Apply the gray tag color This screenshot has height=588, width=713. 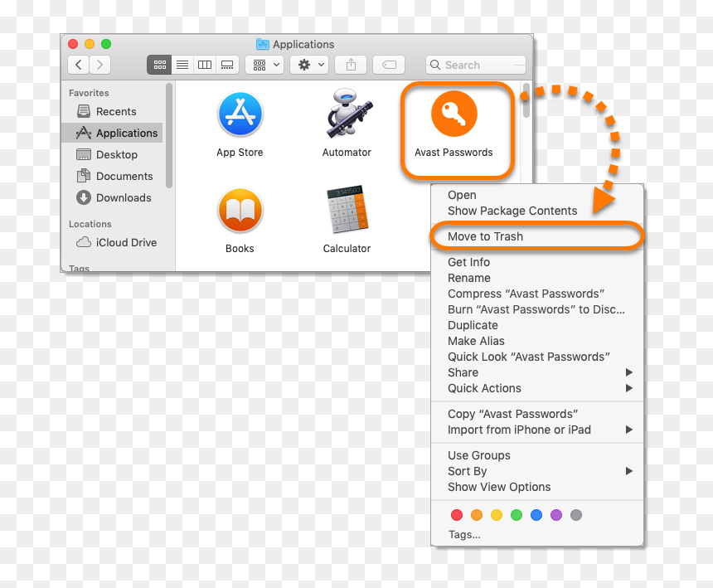tap(576, 515)
